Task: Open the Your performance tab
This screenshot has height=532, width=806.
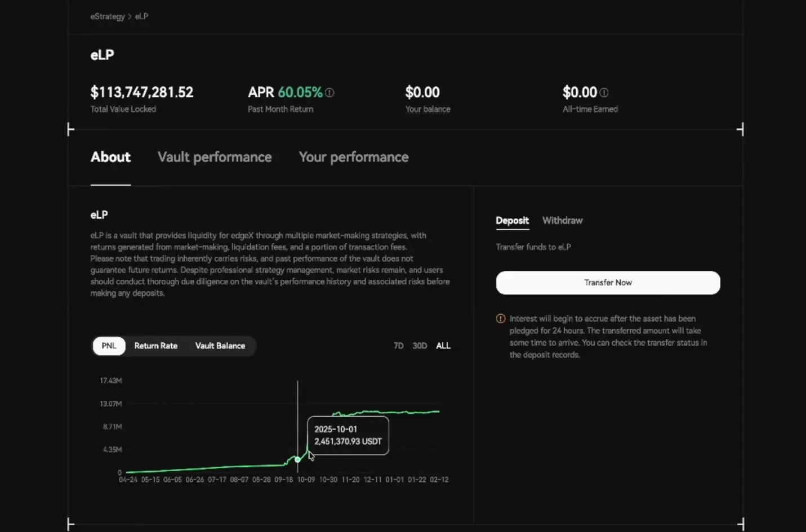Action: [354, 157]
